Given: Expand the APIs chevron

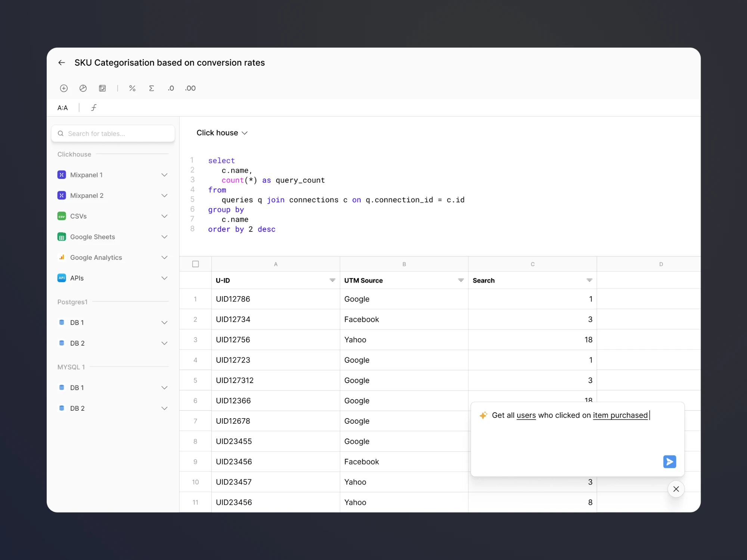Looking at the screenshot, I should click(x=164, y=278).
